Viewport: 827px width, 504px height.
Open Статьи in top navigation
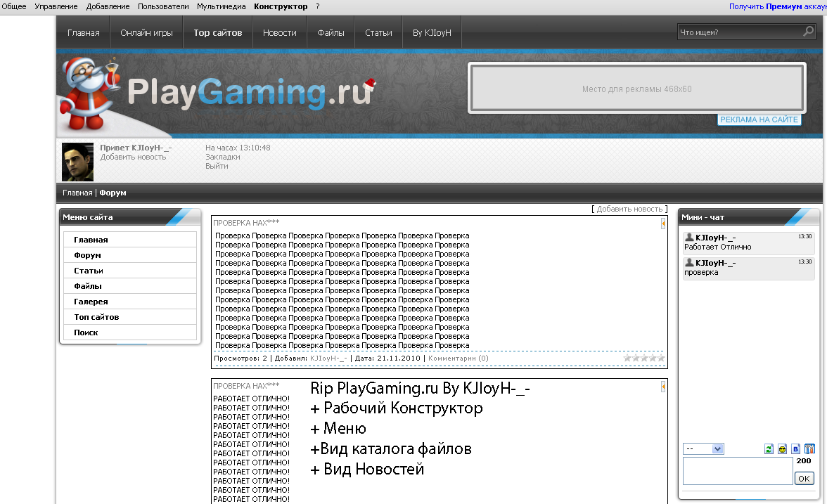point(378,32)
